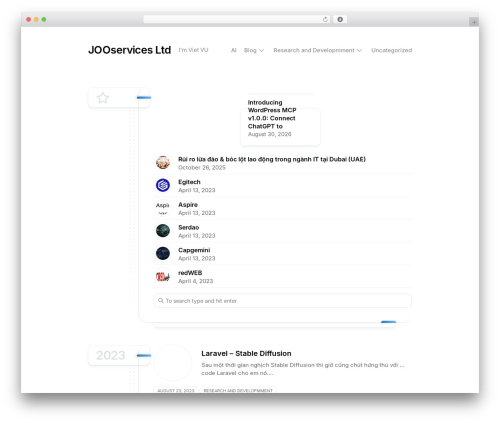Go to the JOOservices Ltd home title

click(130, 50)
